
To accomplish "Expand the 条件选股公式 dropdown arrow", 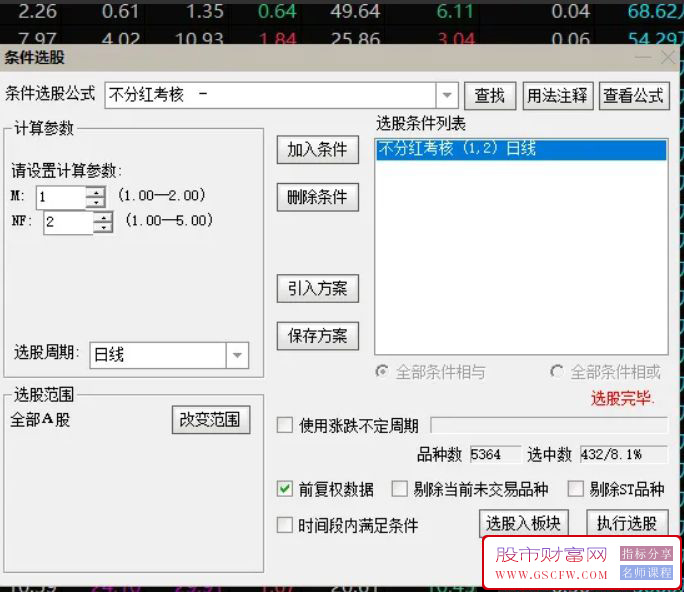I will point(447,95).
